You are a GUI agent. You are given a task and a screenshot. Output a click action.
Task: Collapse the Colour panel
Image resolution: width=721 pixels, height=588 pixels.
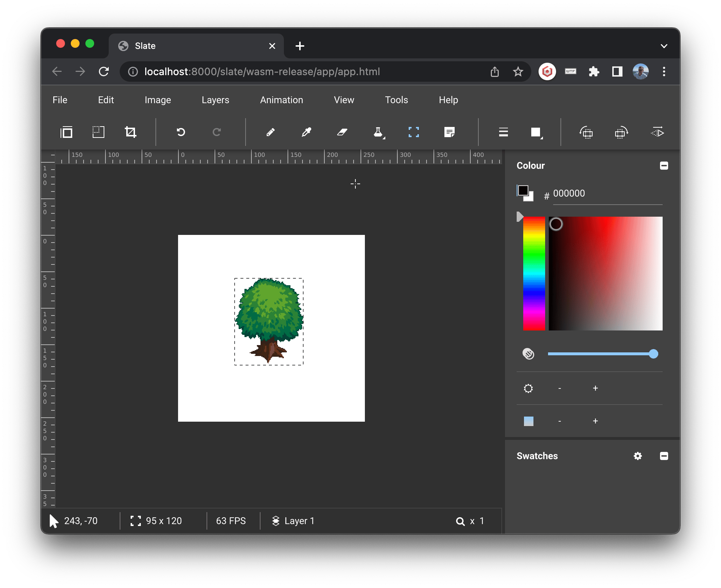664,166
